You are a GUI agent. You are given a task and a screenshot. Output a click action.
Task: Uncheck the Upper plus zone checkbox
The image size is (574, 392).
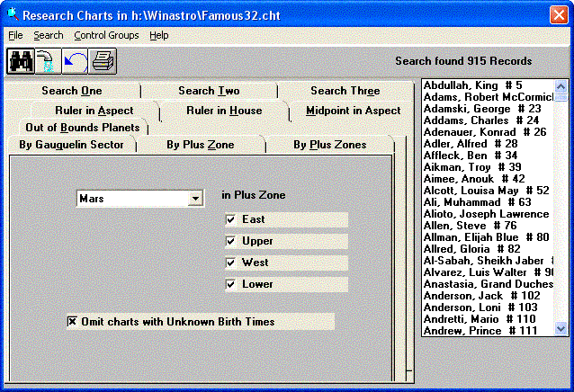(x=231, y=241)
